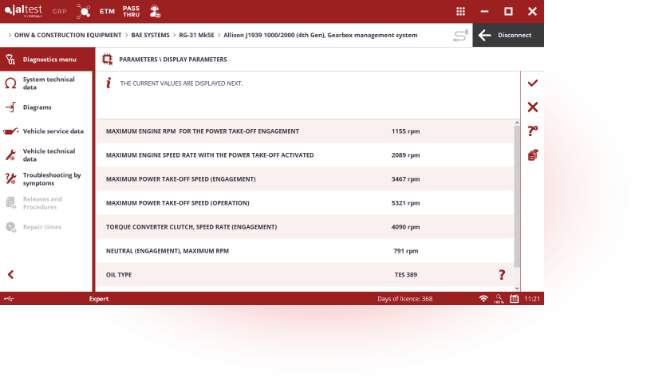Open the help question mark with gear icon
Viewport: 647px width, 384px height.
533,131
